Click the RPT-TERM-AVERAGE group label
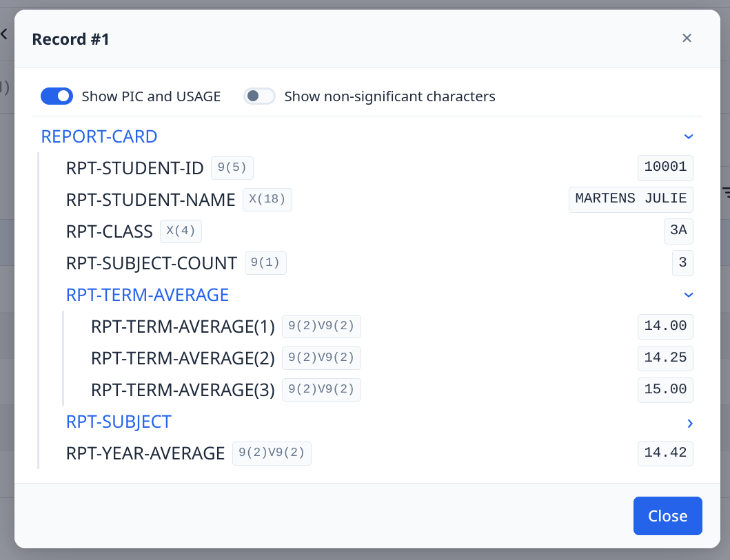 tap(148, 295)
